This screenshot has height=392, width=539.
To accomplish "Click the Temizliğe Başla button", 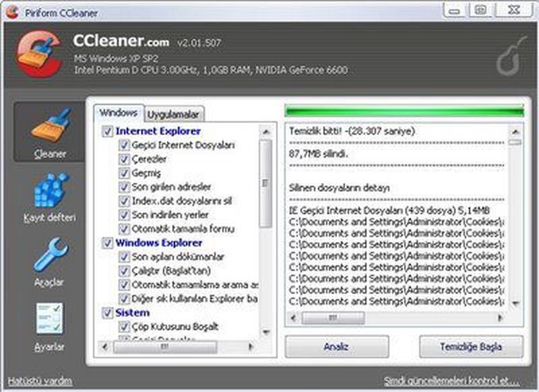I will point(471,347).
